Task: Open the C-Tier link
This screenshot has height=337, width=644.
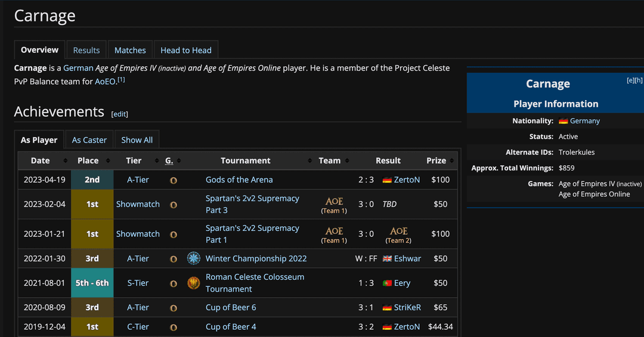Action: pos(138,327)
